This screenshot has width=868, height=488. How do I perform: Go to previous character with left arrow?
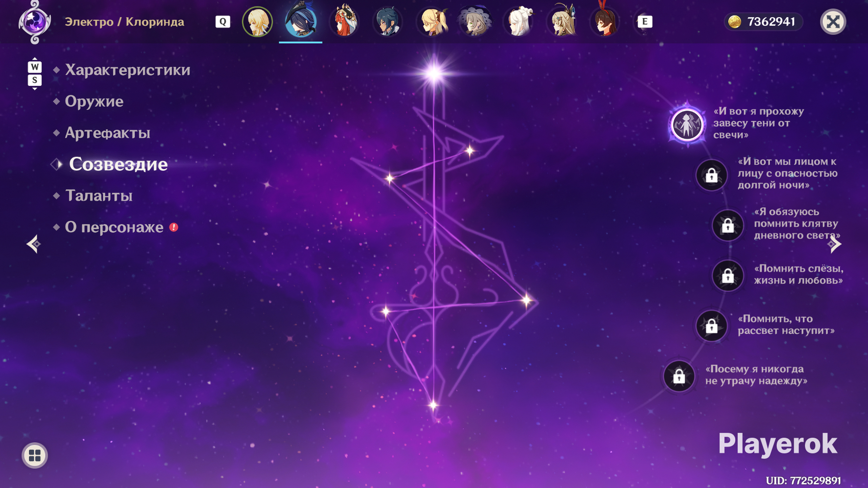(x=33, y=244)
